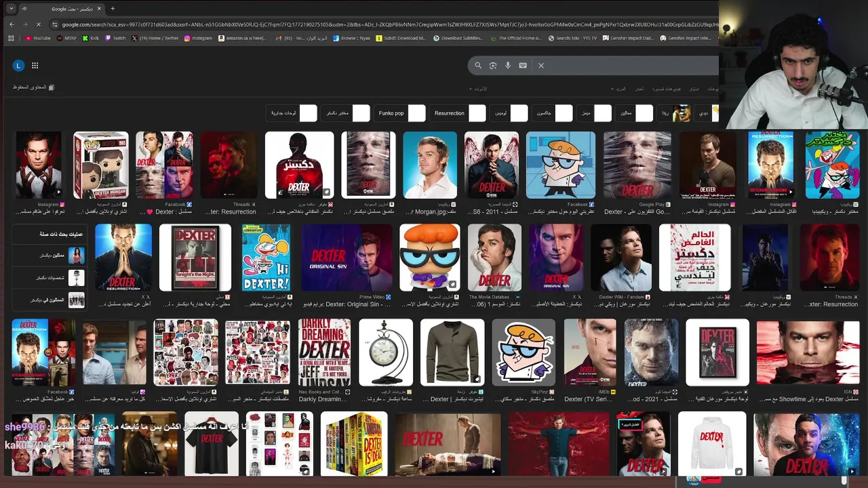Click inside the Google search field
868x488 pixels.
pyautogui.click(x=631, y=65)
